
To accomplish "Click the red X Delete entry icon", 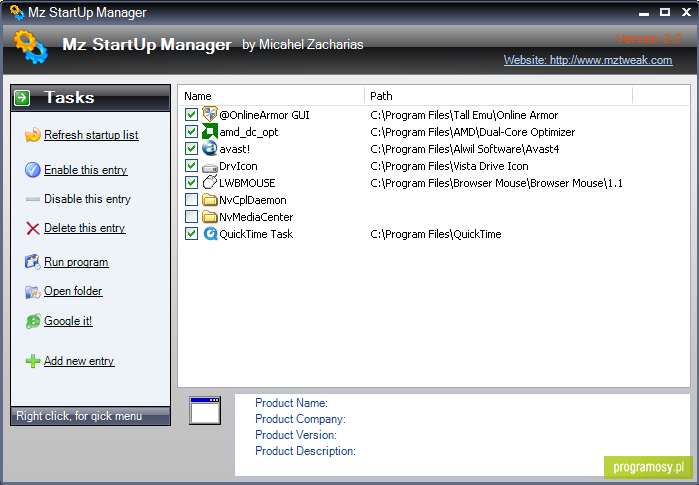I will 33,228.
